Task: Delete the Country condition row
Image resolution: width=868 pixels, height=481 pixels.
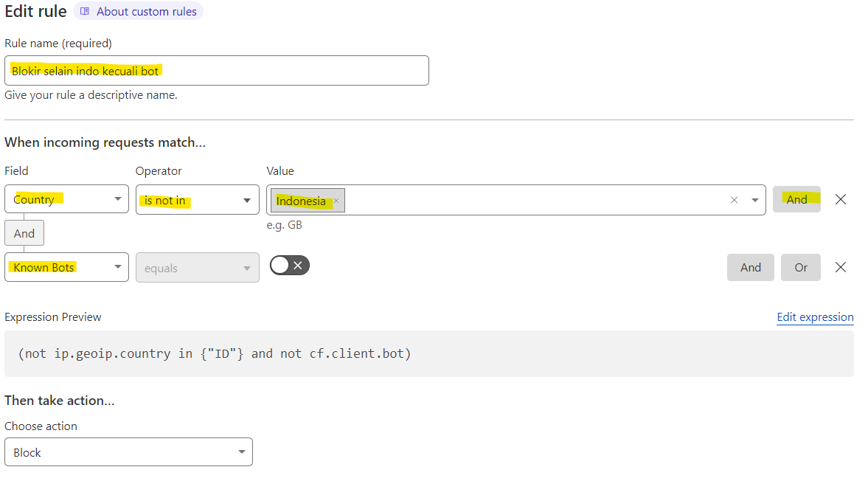Action: coord(840,199)
